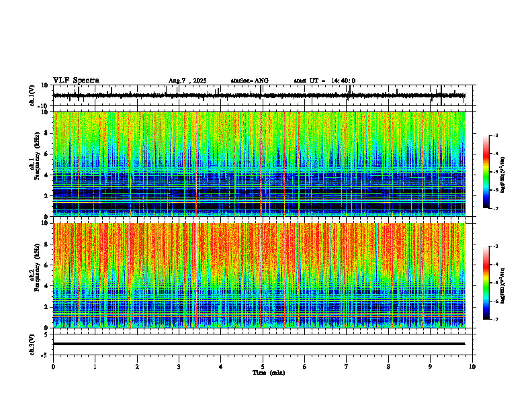Click the "-5" tick of ch.3(V) axis
532x411 pixels.
(45, 355)
